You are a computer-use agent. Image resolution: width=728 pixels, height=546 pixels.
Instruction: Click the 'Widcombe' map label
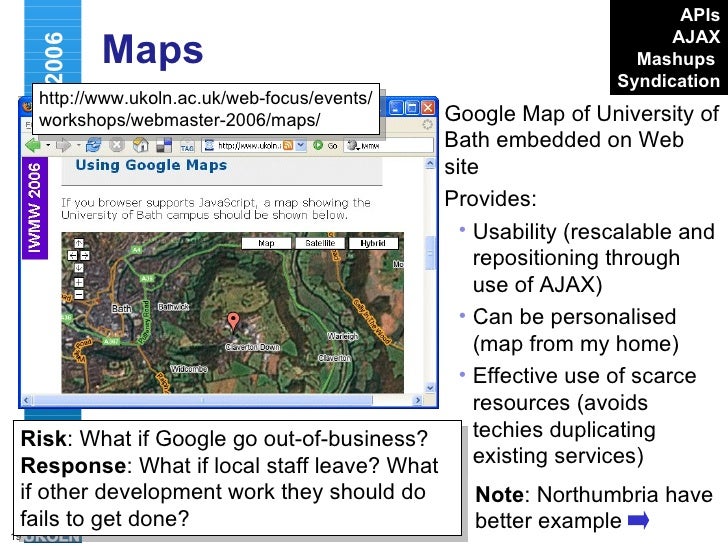[188, 369]
